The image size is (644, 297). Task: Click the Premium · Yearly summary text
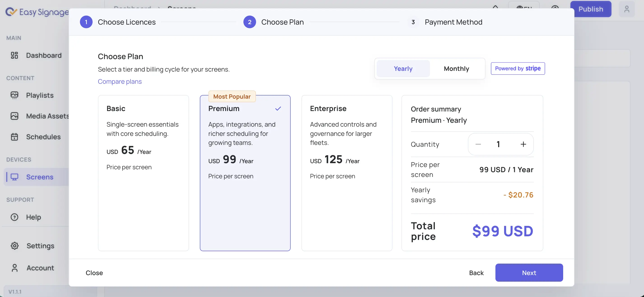coord(439,120)
